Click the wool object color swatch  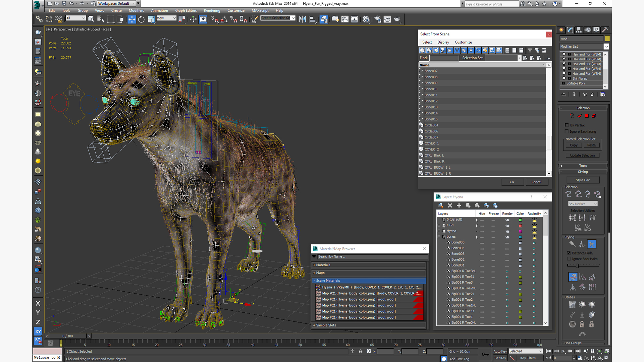607,38
